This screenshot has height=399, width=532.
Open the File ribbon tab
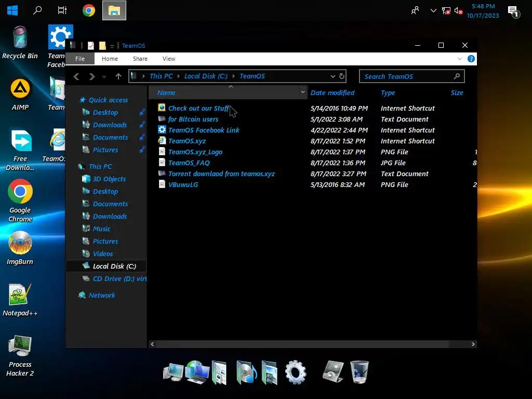click(x=80, y=59)
